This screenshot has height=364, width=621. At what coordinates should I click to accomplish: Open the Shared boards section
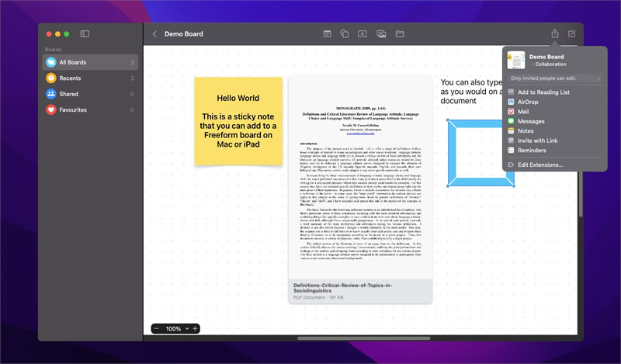90,94
